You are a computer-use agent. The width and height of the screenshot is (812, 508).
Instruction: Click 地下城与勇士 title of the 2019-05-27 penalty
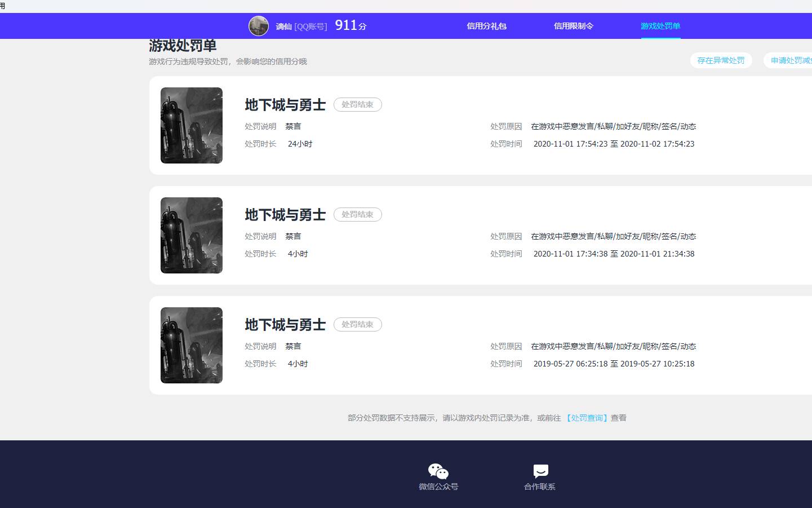click(x=285, y=325)
